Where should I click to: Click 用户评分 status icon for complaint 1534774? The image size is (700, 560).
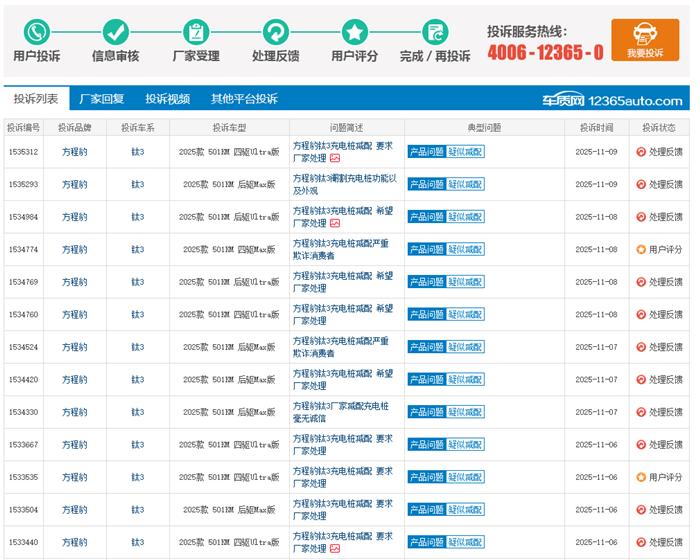click(641, 250)
